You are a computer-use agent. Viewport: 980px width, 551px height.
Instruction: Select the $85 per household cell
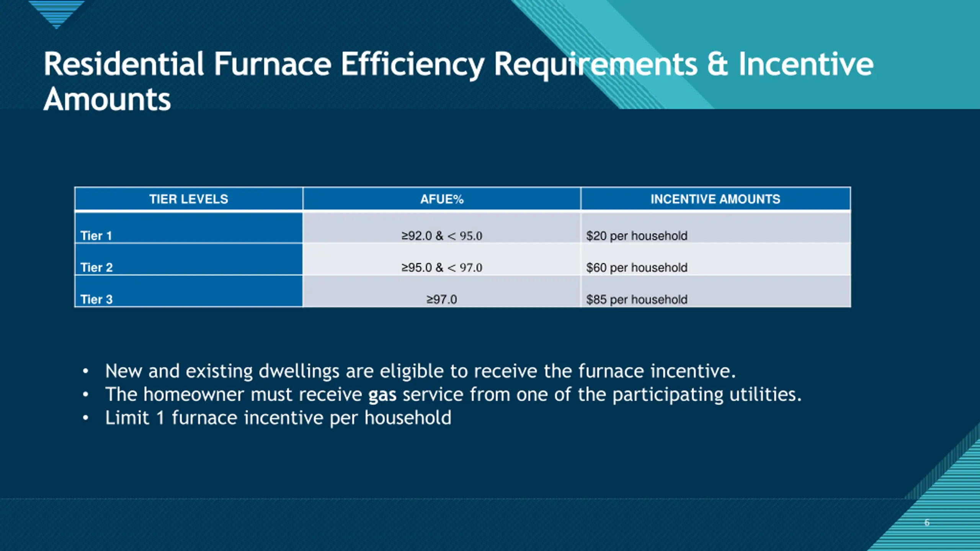[x=715, y=291]
